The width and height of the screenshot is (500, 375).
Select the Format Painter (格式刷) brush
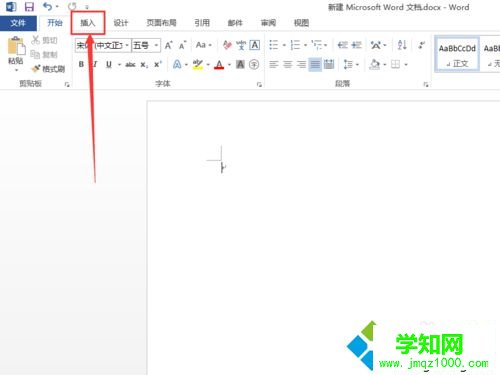click(x=36, y=69)
